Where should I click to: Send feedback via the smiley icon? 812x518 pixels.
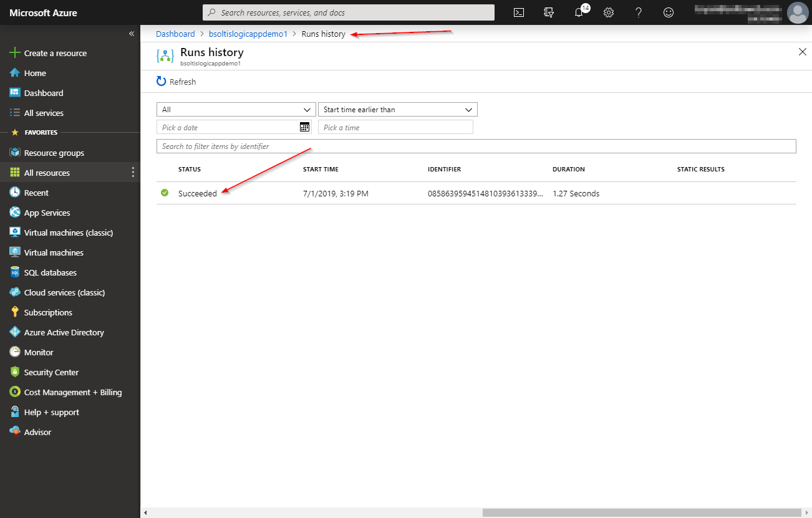(669, 12)
